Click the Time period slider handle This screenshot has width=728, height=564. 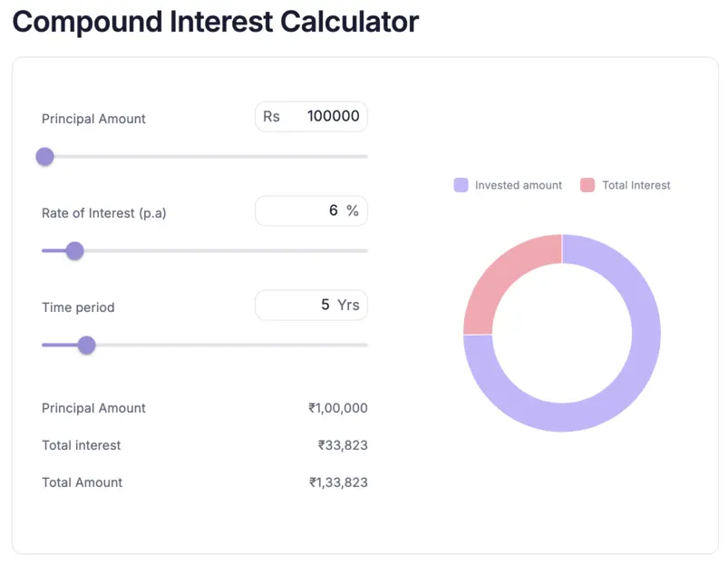coord(87,345)
